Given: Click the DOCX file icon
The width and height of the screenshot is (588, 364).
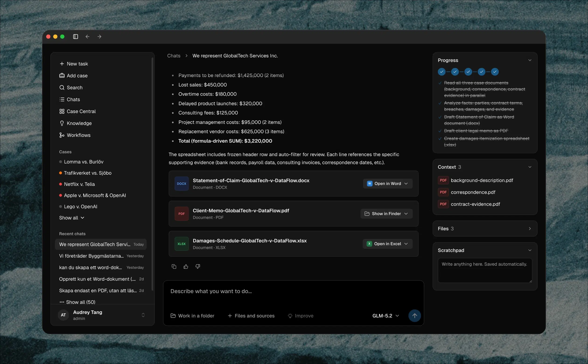Looking at the screenshot, I should pyautogui.click(x=182, y=184).
